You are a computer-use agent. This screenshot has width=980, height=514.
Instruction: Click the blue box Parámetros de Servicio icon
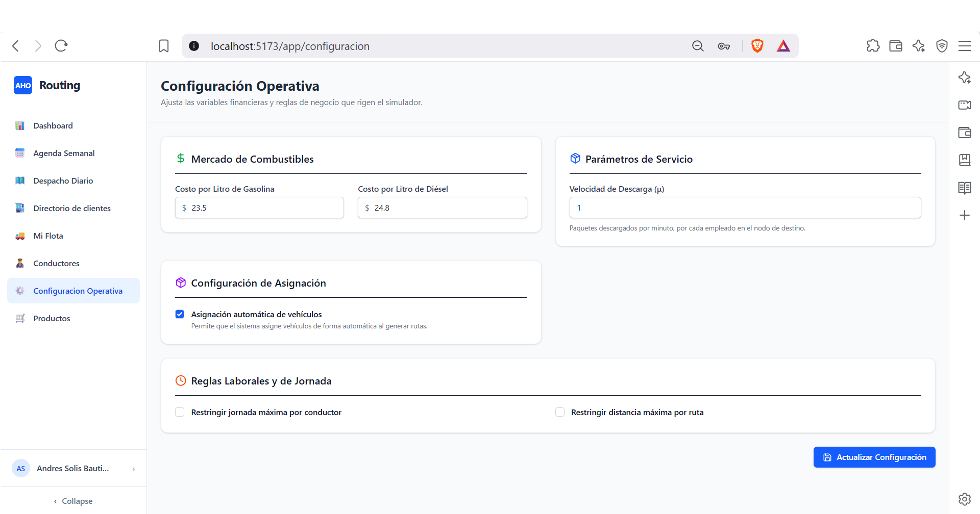575,159
